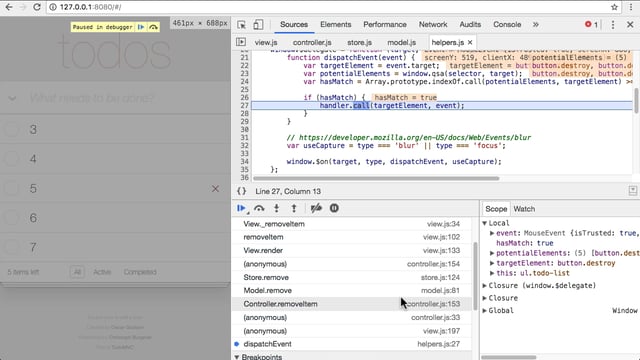Switch to the Sources panel tab
This screenshot has height=360, width=640.
(294, 24)
